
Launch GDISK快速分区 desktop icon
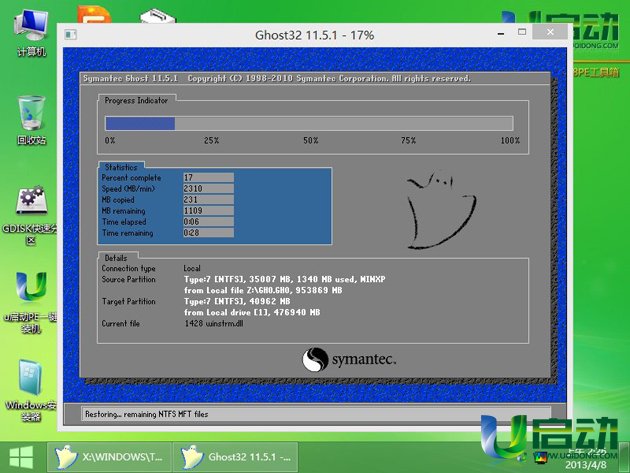pyautogui.click(x=31, y=215)
